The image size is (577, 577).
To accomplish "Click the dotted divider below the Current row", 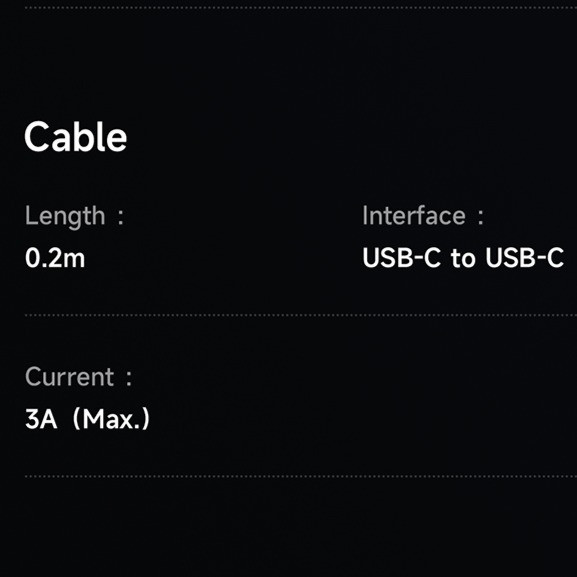I will point(301,476).
